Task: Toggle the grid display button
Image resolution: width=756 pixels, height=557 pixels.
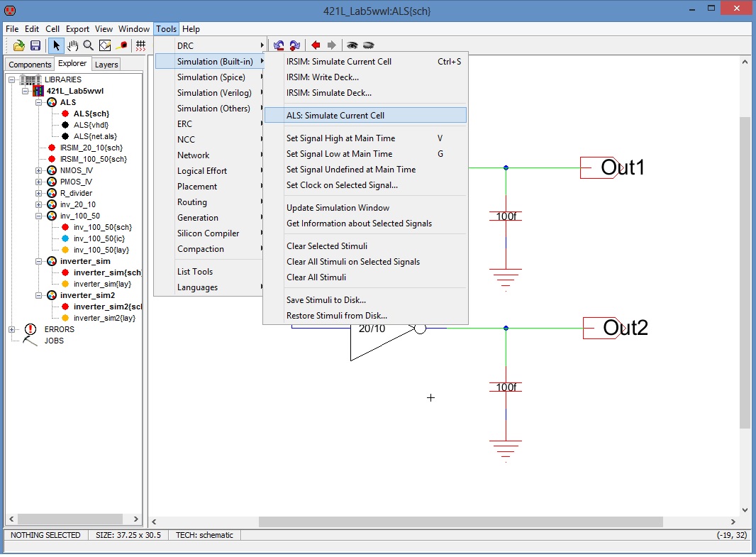Action: click(141, 45)
